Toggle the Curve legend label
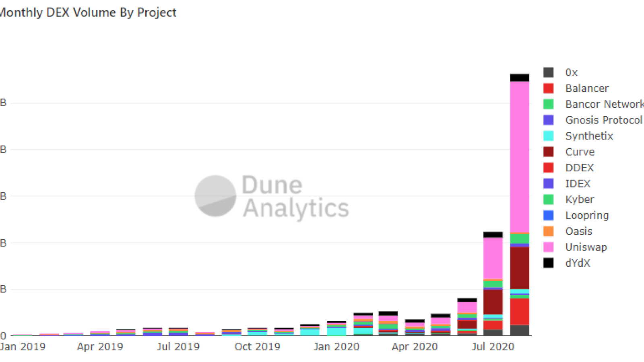This screenshot has height=362, width=644. (x=580, y=152)
